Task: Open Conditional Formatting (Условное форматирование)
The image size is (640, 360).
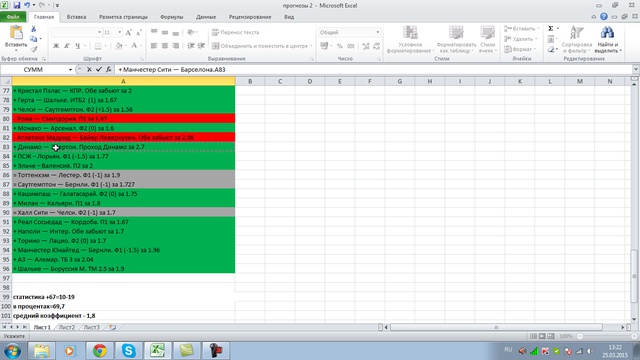Action: (410, 39)
